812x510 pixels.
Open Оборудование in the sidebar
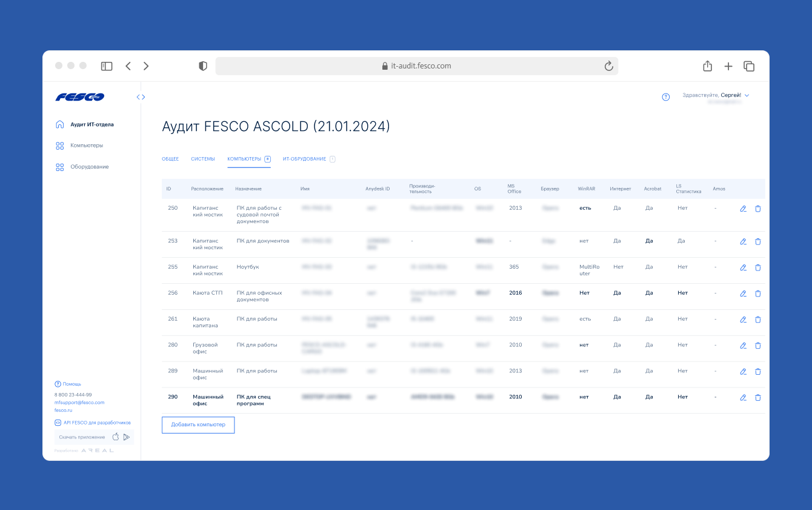[x=82, y=167]
